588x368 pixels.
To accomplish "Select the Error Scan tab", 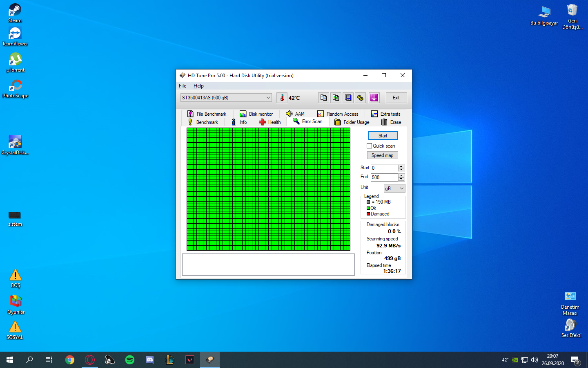I will tap(308, 121).
